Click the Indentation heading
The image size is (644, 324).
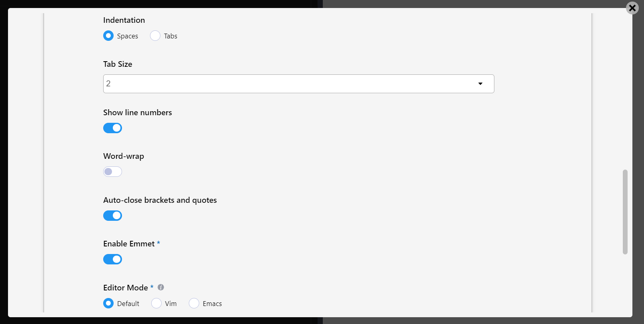pos(124,20)
